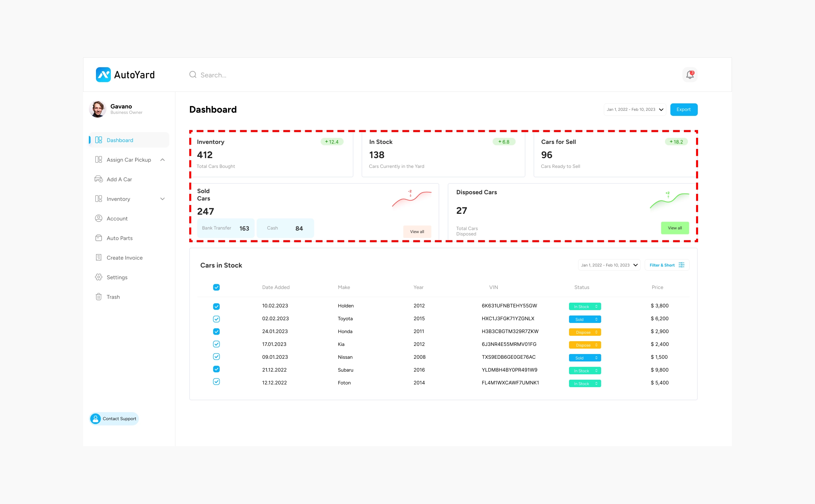The width and height of the screenshot is (815, 504).
Task: Click the Create Invoice receipt icon
Action: click(x=99, y=257)
